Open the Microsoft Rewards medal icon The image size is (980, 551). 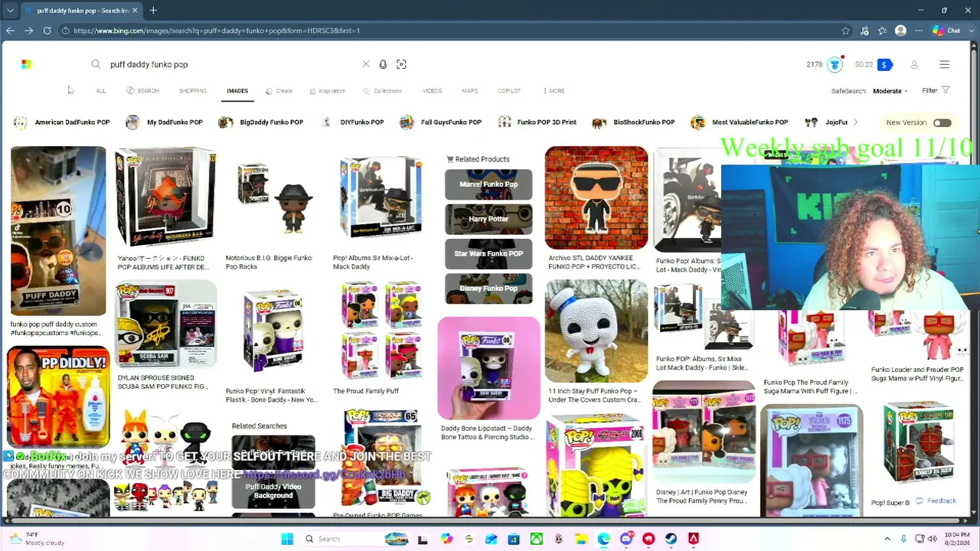coord(835,64)
